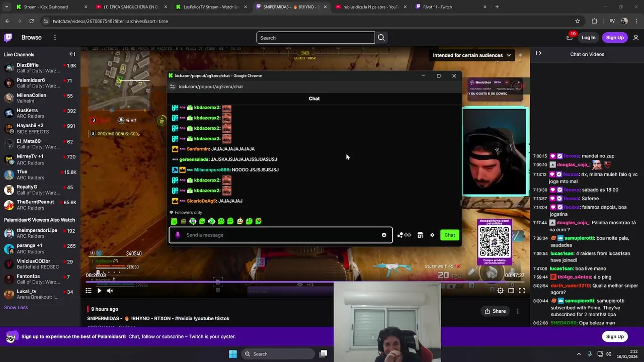Viewport: 644px width, 362px height.
Task: Open the video player settings gear
Action: (500, 291)
